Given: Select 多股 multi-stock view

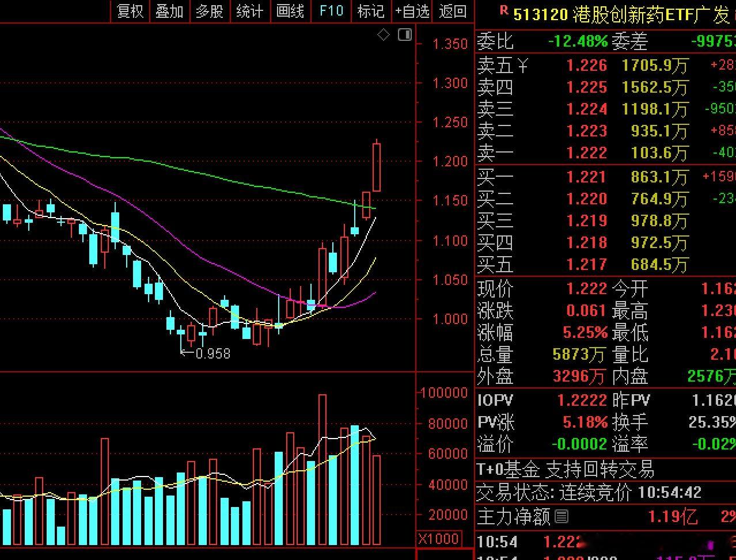Looking at the screenshot, I should [210, 11].
